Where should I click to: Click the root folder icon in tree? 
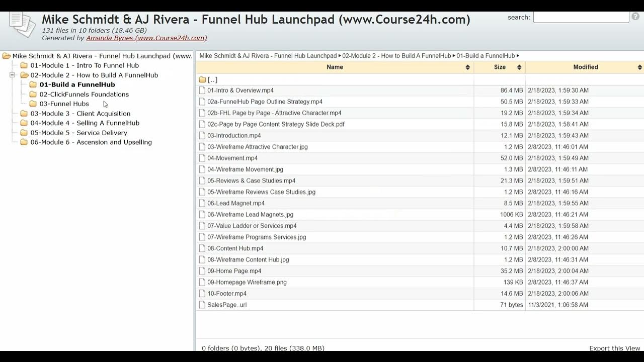(x=7, y=56)
